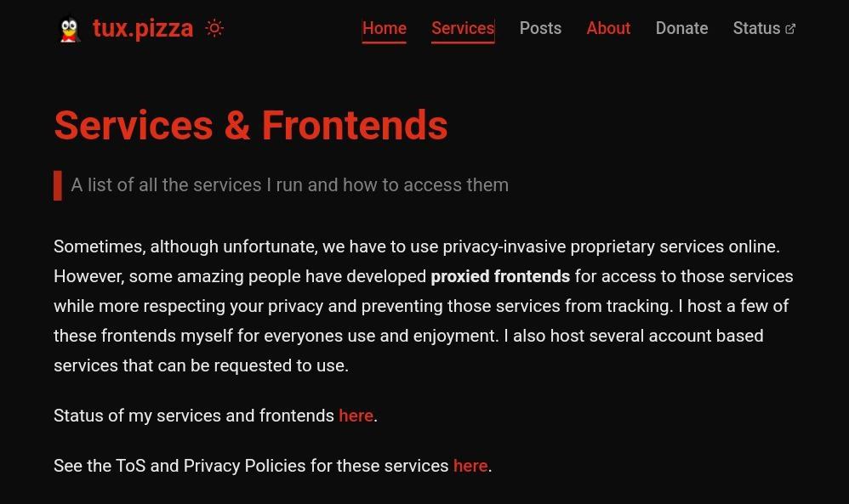This screenshot has width=849, height=504.
Task: Click the red quote bar beside the subtitle
Action: [x=58, y=185]
